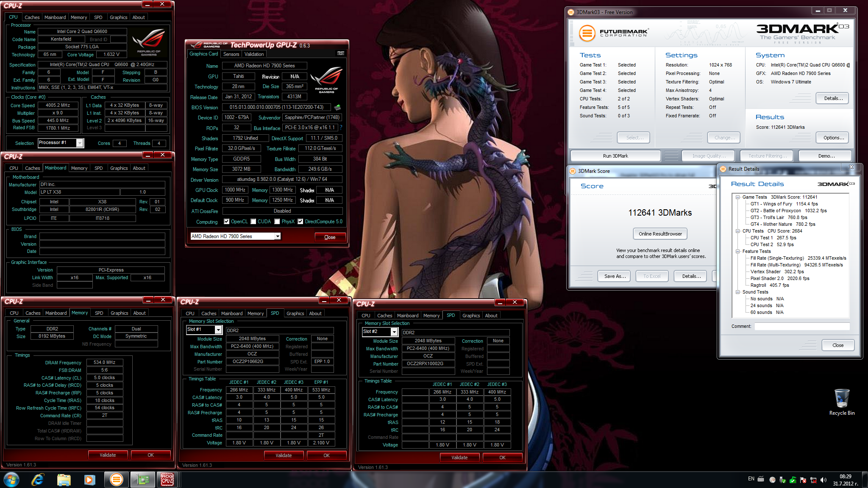
Task: Collapse the CPU Tests tree node
Action: click(x=738, y=231)
